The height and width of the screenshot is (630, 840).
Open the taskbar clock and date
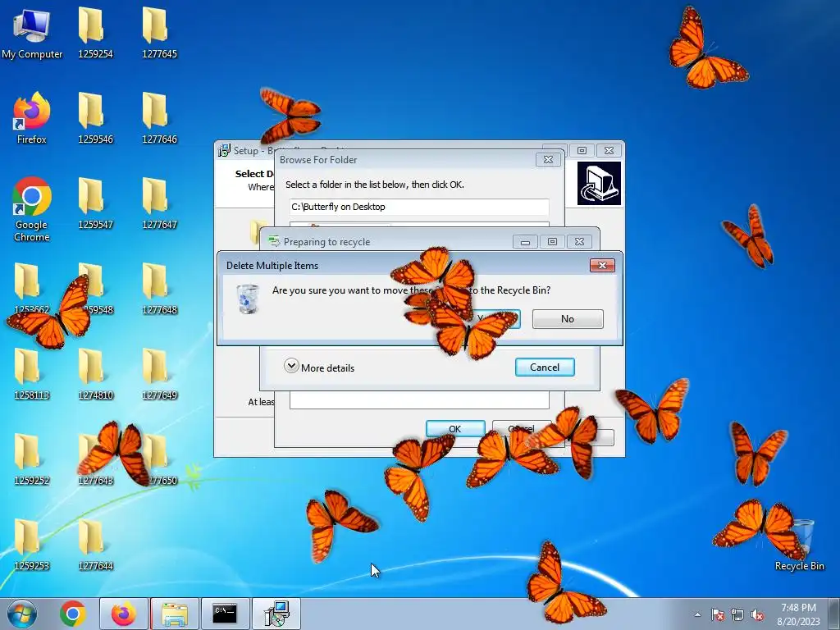798,614
